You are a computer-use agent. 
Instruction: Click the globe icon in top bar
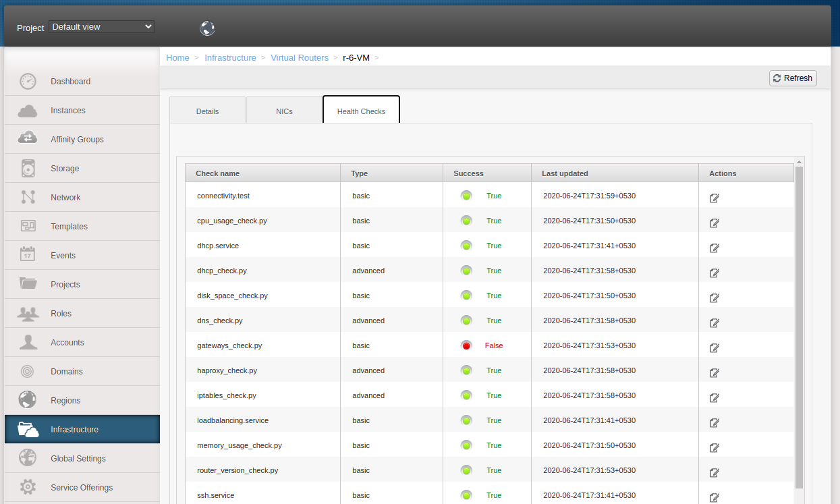(x=208, y=28)
